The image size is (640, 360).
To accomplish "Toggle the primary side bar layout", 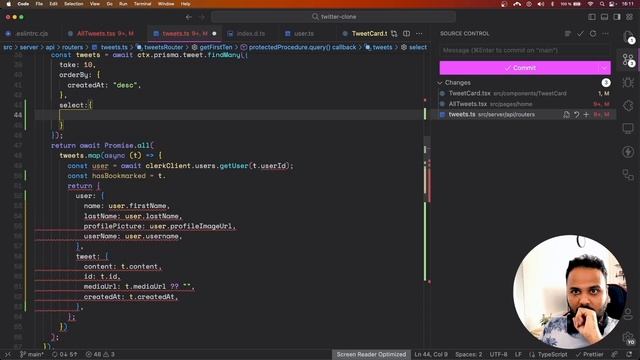I will (x=592, y=17).
